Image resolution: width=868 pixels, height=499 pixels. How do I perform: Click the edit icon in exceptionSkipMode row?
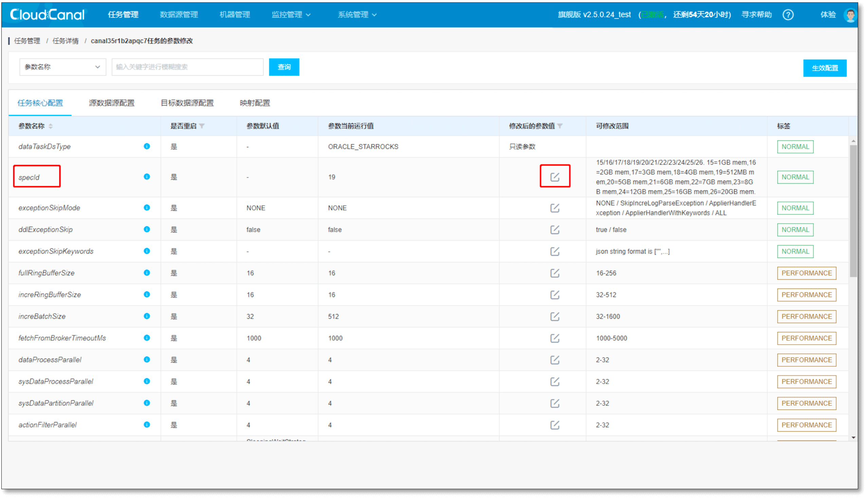click(x=555, y=208)
